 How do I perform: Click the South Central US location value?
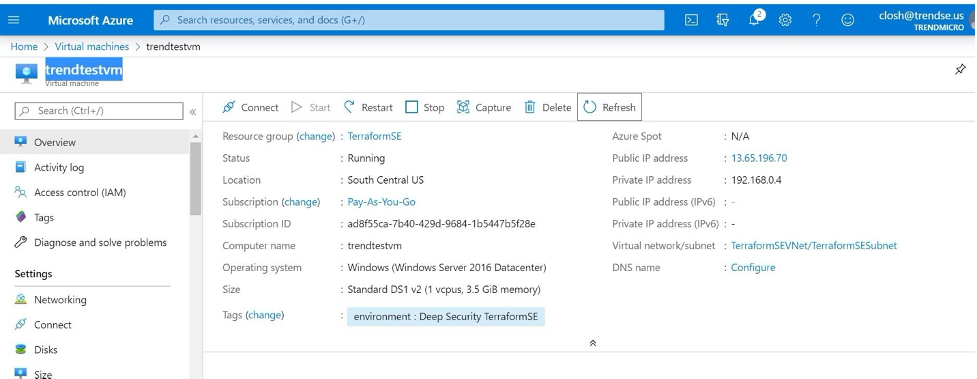(386, 180)
